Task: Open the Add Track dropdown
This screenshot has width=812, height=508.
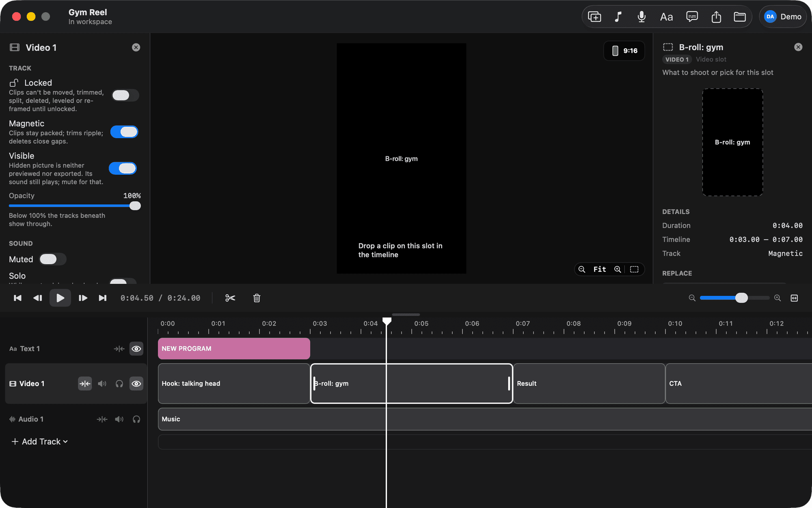Action: [39, 441]
